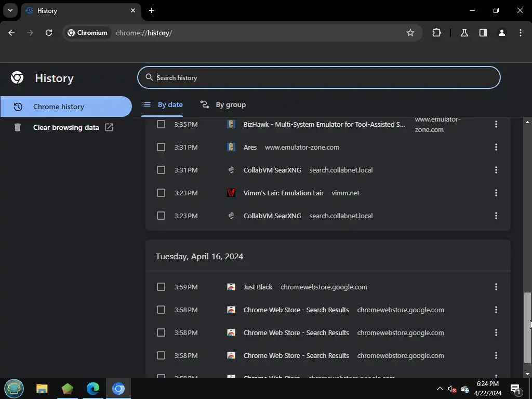Image resolution: width=532 pixels, height=399 pixels.
Task: Launch Microsoft Edge from taskbar
Action: [92, 389]
